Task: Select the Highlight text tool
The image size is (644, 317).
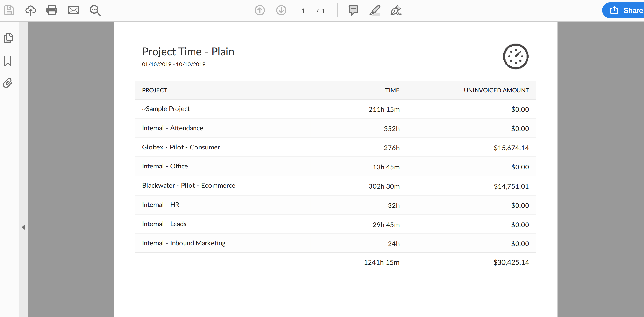Action: pos(374,10)
